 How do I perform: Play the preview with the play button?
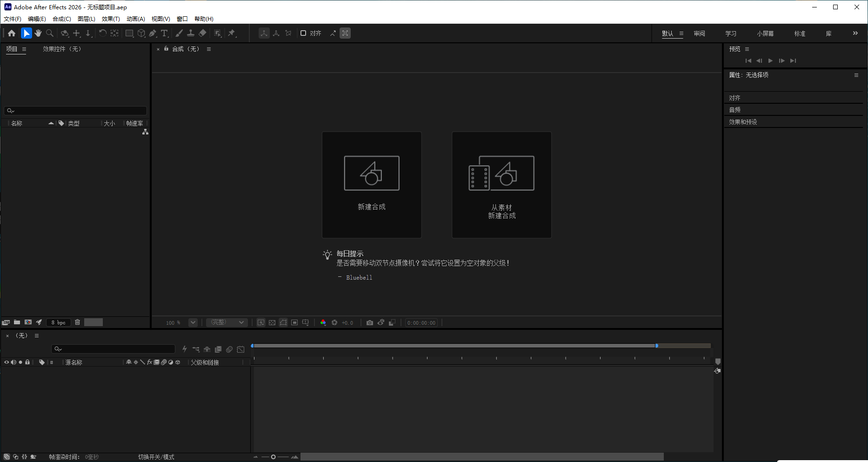(x=771, y=60)
